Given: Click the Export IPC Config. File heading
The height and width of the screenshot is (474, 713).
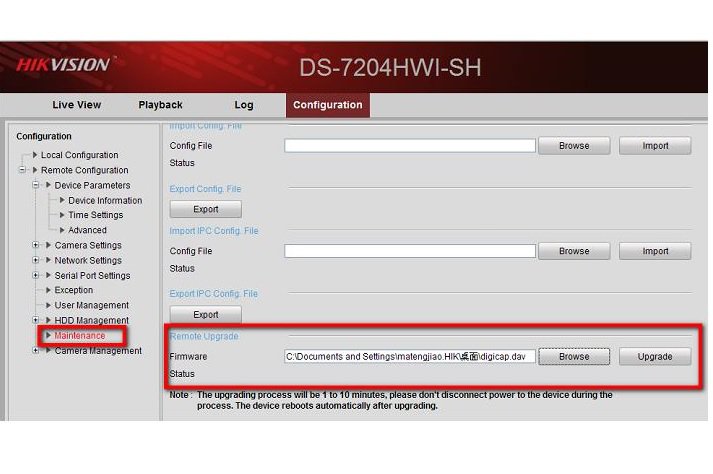Looking at the screenshot, I should coord(214,294).
